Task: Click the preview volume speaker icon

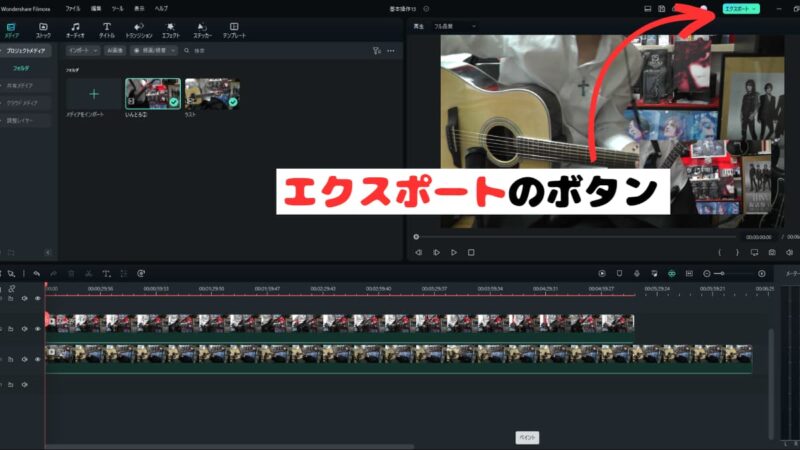Action: [789, 253]
